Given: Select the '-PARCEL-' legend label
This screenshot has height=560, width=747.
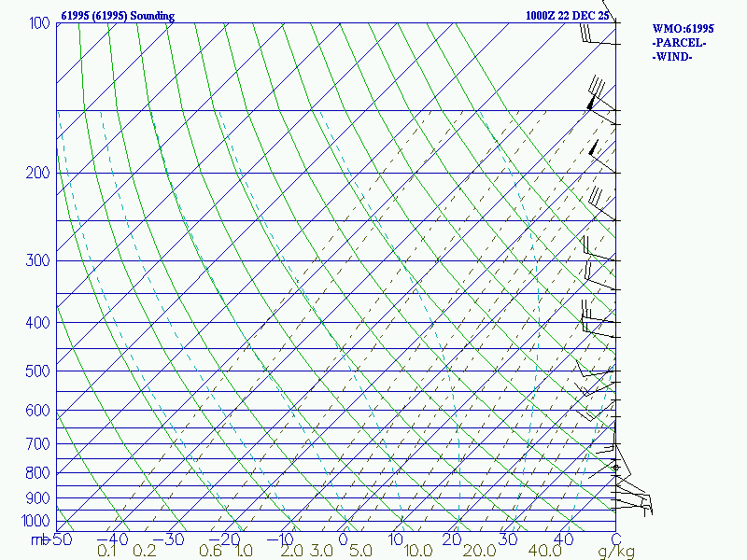Looking at the screenshot, I should point(679,43).
